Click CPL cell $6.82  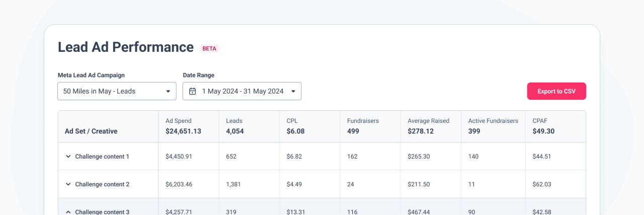[294, 157]
